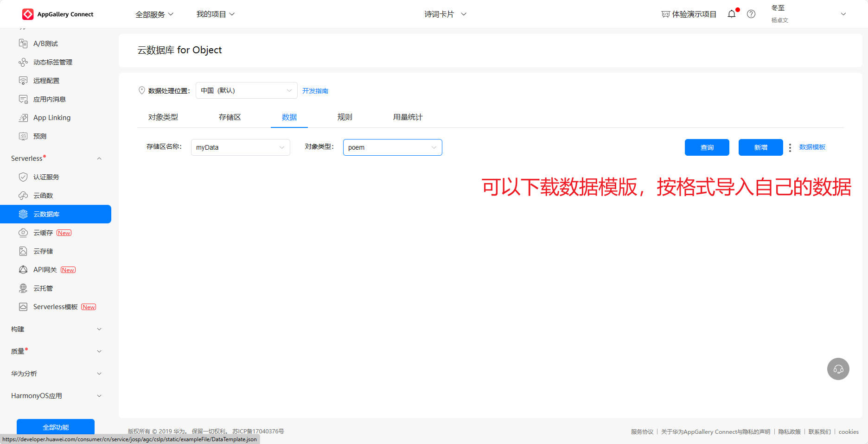Open the 体验演示项目 link
Screen dimensions: 868x444
click(694, 14)
